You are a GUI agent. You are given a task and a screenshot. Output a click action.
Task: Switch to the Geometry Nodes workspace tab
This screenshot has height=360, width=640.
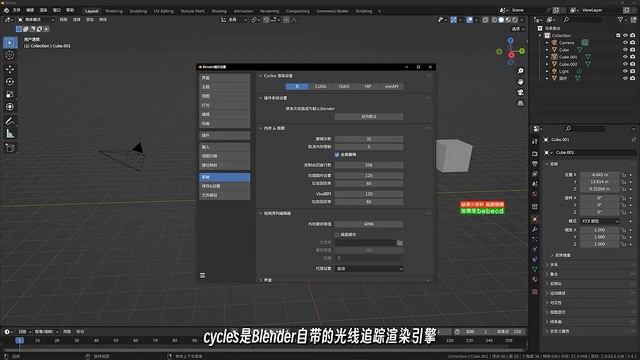pos(333,11)
